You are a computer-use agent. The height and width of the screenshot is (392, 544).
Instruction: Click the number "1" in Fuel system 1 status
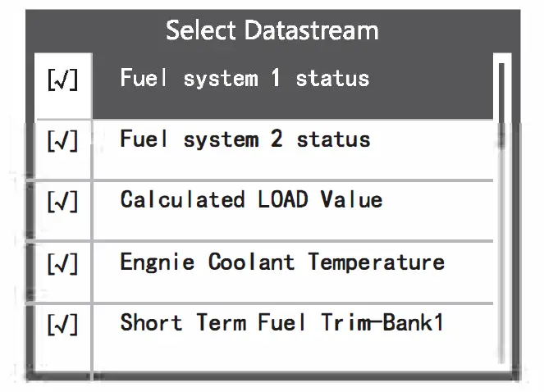277,79
